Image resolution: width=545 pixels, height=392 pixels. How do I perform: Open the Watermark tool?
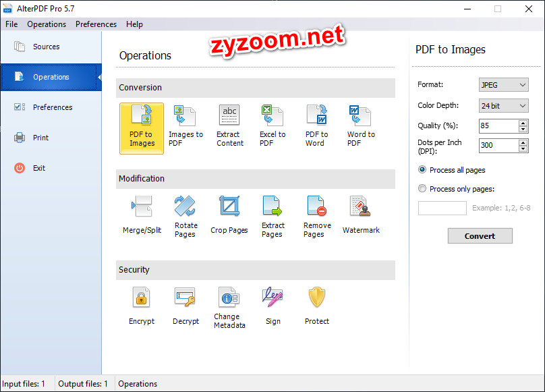pyautogui.click(x=361, y=215)
